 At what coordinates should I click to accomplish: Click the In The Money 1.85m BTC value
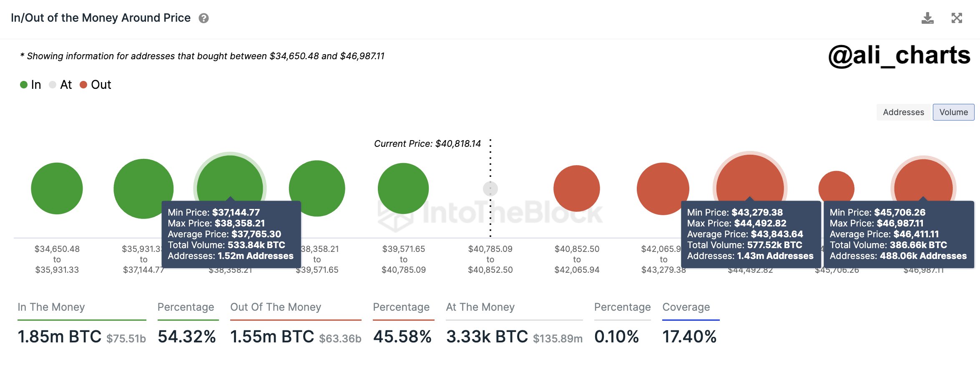pyautogui.click(x=60, y=337)
